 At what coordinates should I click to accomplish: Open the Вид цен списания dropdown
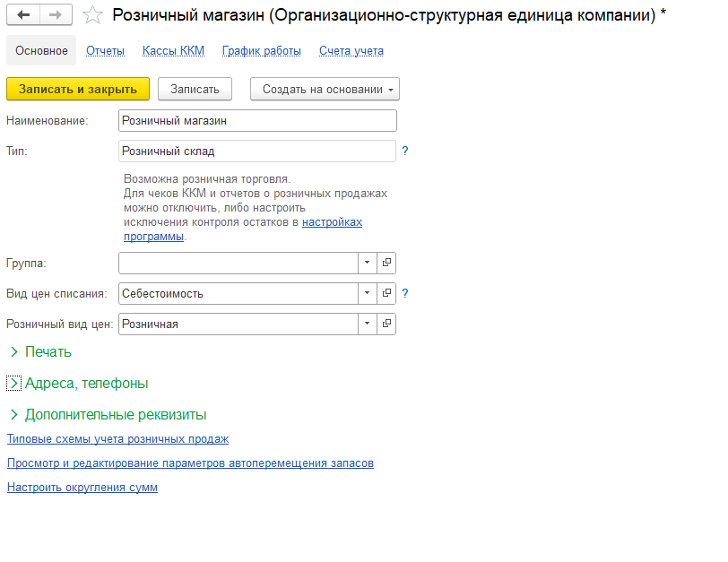coord(368,293)
